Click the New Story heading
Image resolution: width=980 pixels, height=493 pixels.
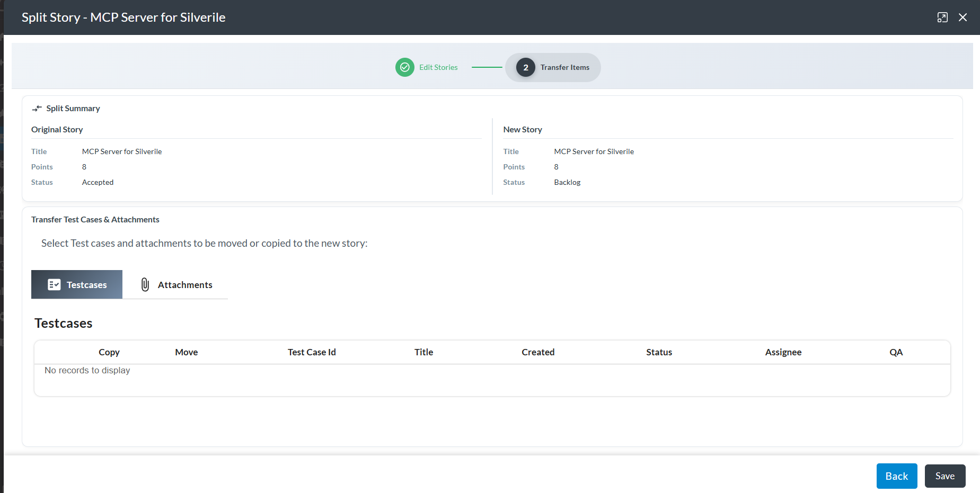(523, 130)
